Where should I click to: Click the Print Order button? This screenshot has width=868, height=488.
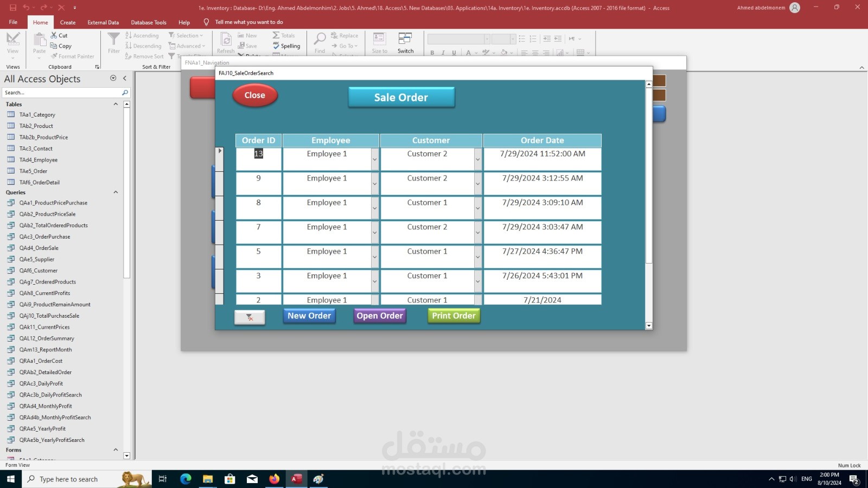pyautogui.click(x=454, y=316)
